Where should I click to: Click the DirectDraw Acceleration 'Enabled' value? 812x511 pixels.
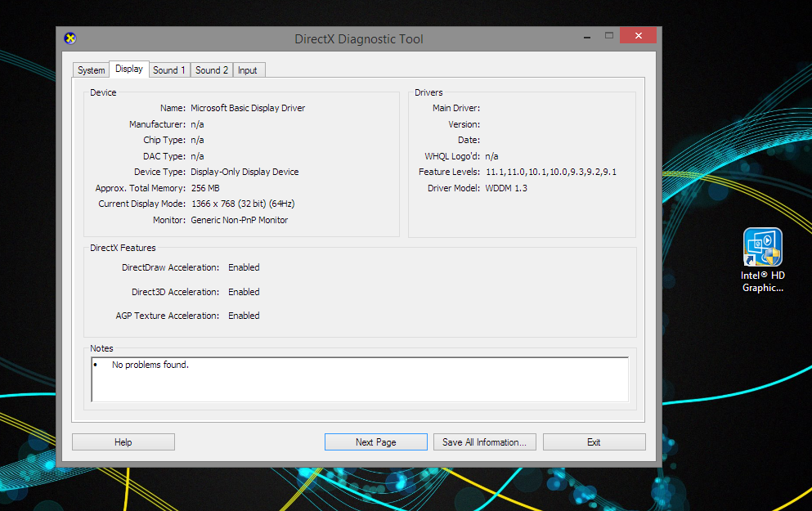click(x=244, y=267)
